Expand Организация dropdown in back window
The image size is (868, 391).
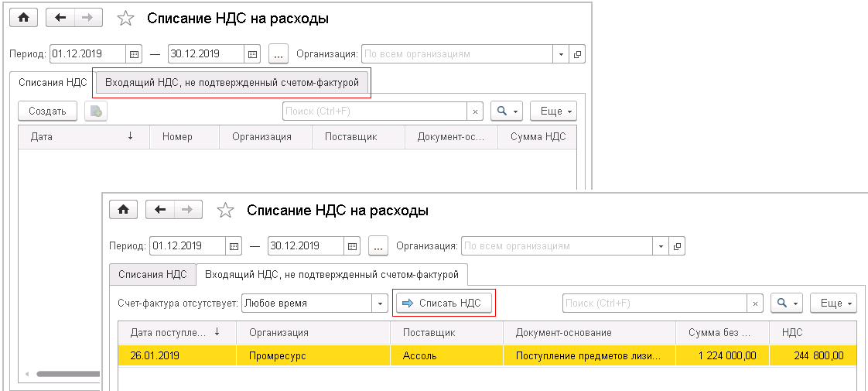(561, 54)
